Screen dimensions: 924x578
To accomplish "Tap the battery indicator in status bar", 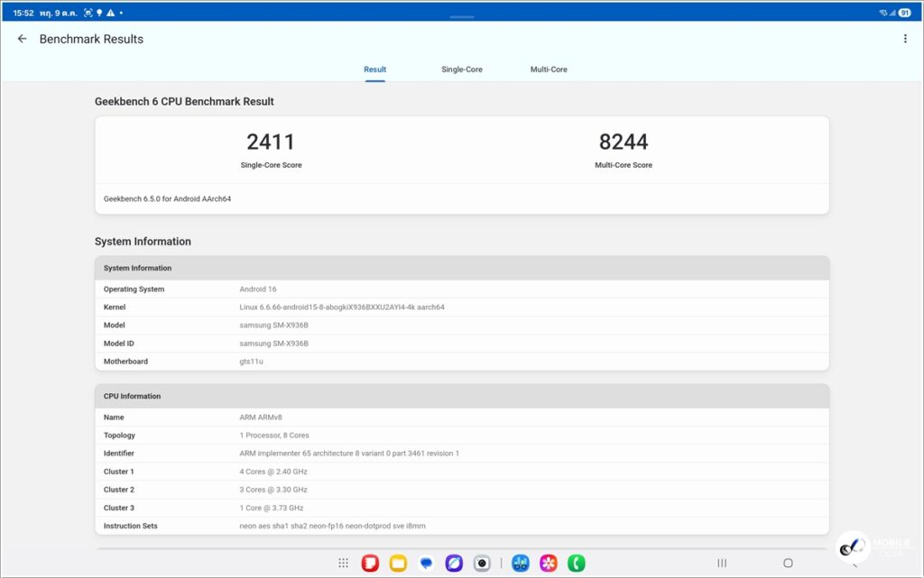I will [x=904, y=13].
